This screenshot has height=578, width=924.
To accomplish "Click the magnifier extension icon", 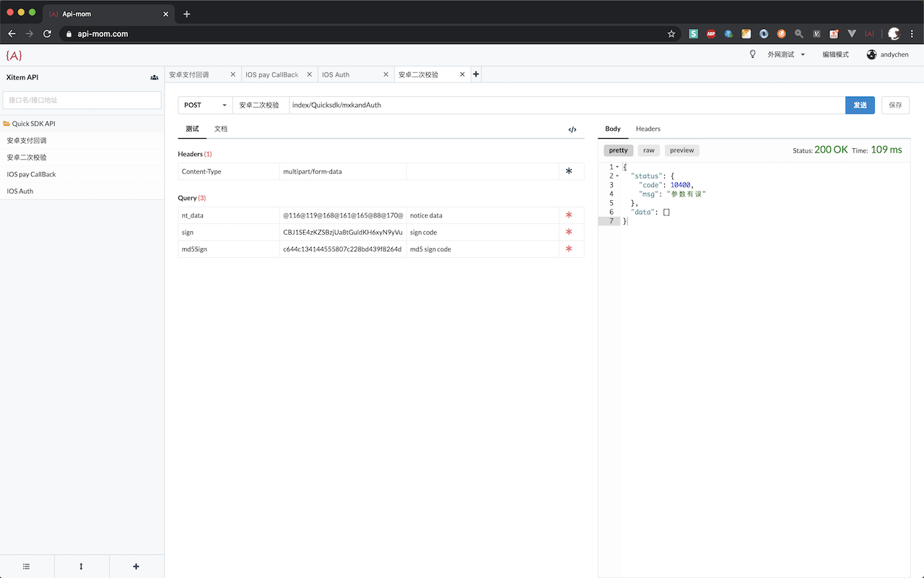I will coord(799,34).
